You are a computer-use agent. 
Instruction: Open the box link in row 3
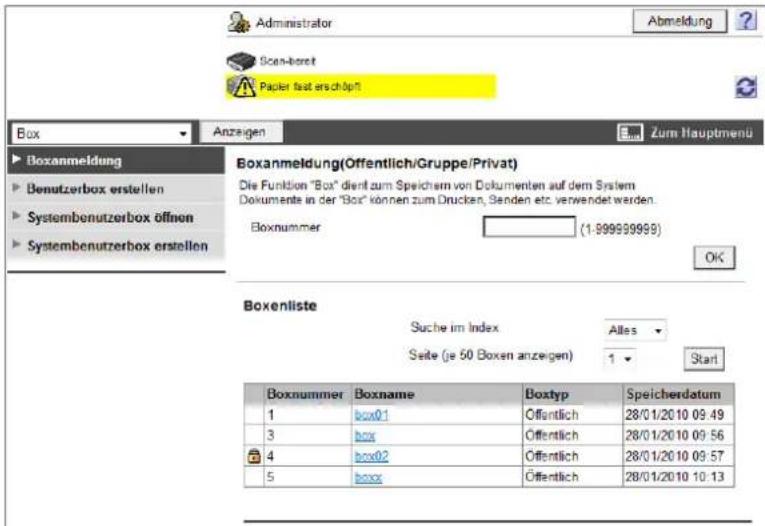(365, 435)
